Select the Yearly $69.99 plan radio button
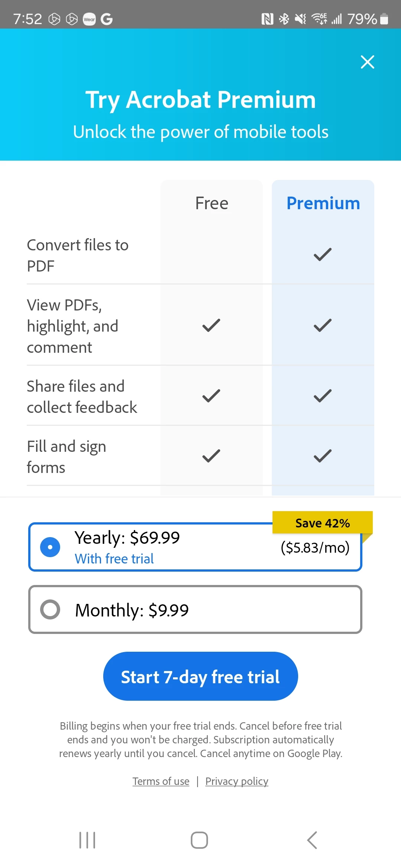Screen dimensions: 401x868 click(50, 547)
